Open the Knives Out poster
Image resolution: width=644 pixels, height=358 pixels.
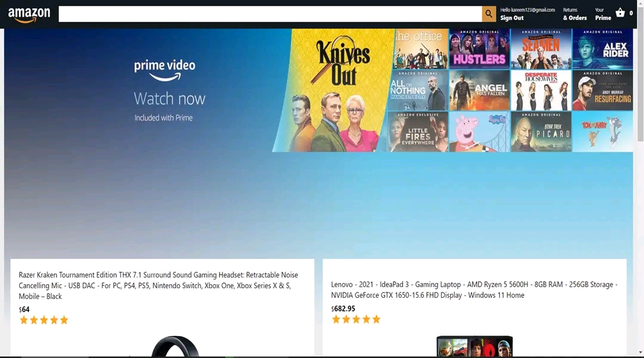333,90
